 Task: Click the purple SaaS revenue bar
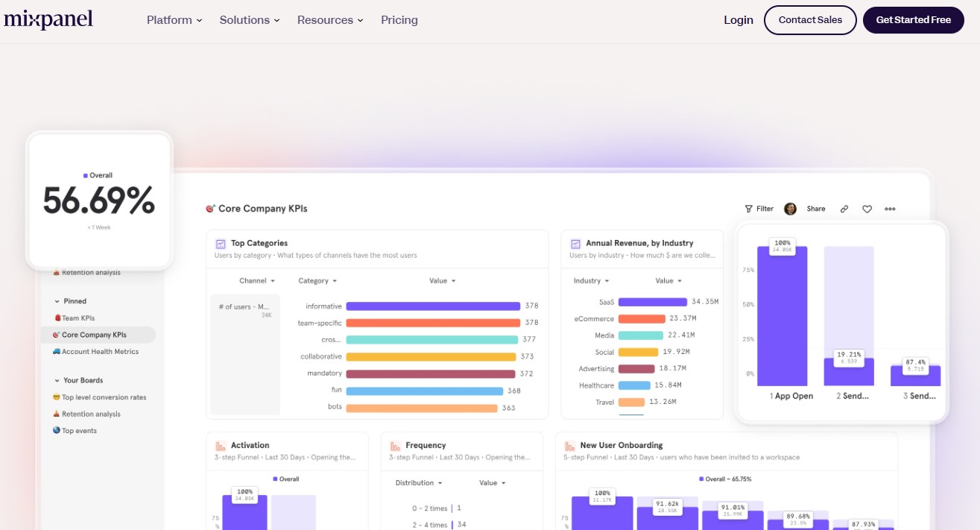(653, 302)
